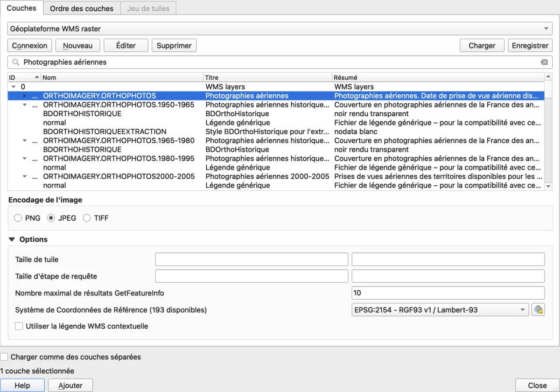The height and width of the screenshot is (392, 560).
Task: Collapse the ORTHOIMAGERY.ORTHOPHOTOS.1965-1980 tree row
Action: click(x=25, y=140)
